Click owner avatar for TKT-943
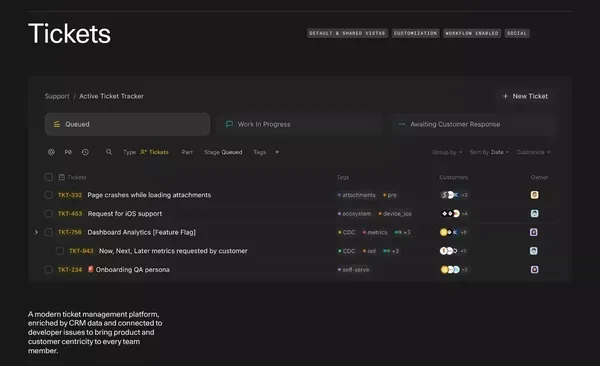Viewport: 600px width, 366px height. point(534,251)
